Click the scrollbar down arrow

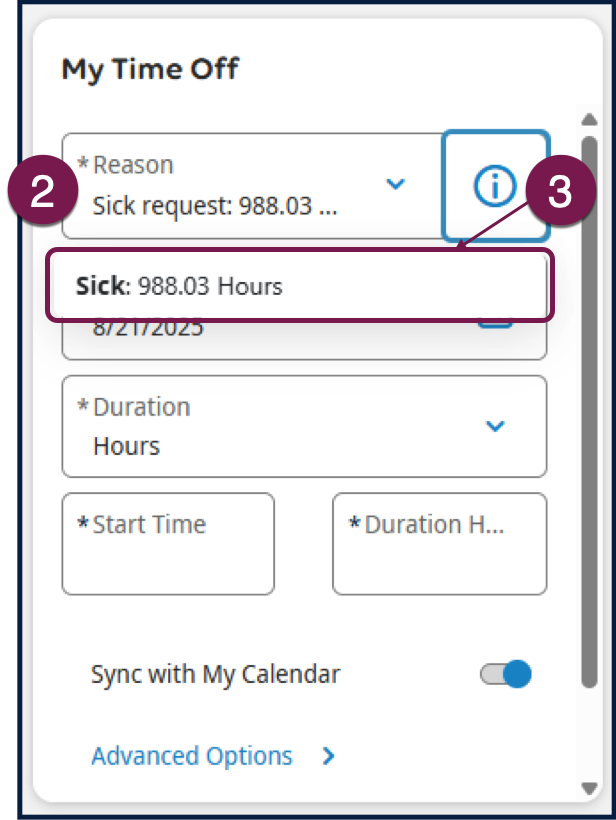[589, 788]
